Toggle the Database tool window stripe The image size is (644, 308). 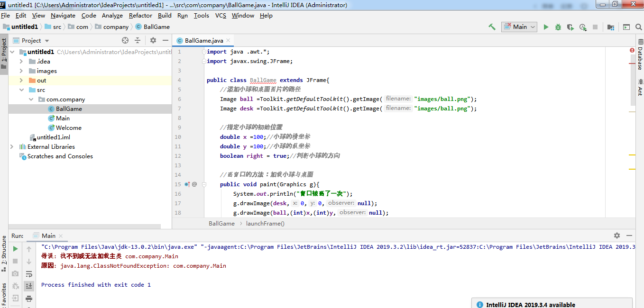[x=640, y=55]
